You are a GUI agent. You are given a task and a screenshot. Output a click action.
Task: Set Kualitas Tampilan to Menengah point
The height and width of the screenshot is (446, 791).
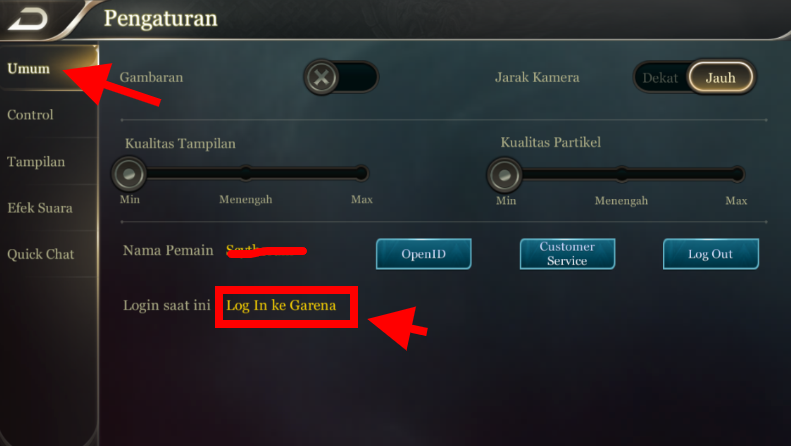(x=246, y=173)
